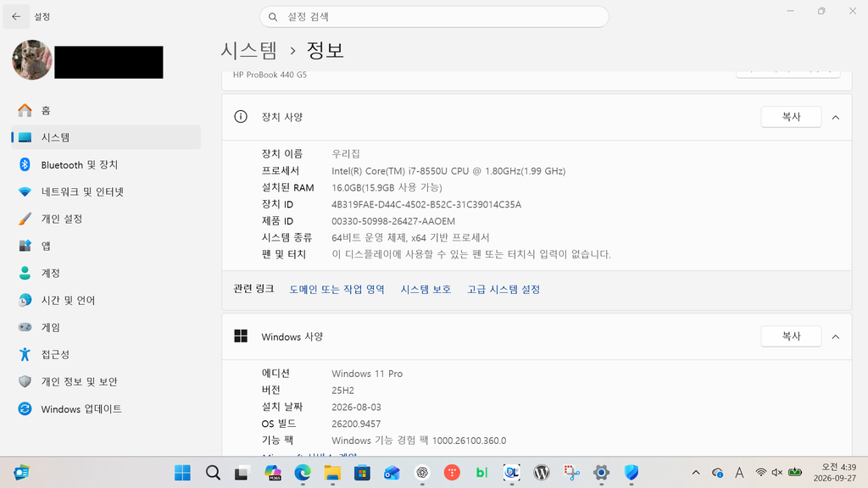Open Windows Security shield on taskbar
The width and height of the screenshot is (868, 488).
click(x=631, y=473)
